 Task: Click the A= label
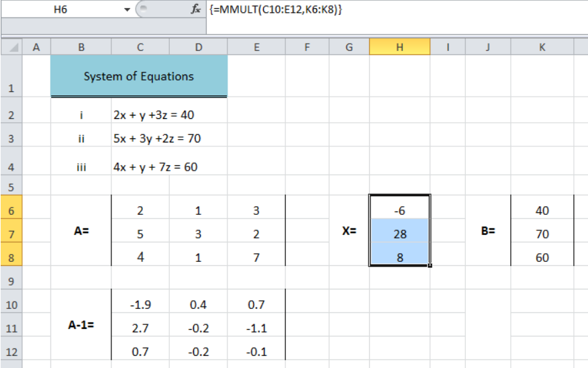click(x=81, y=231)
